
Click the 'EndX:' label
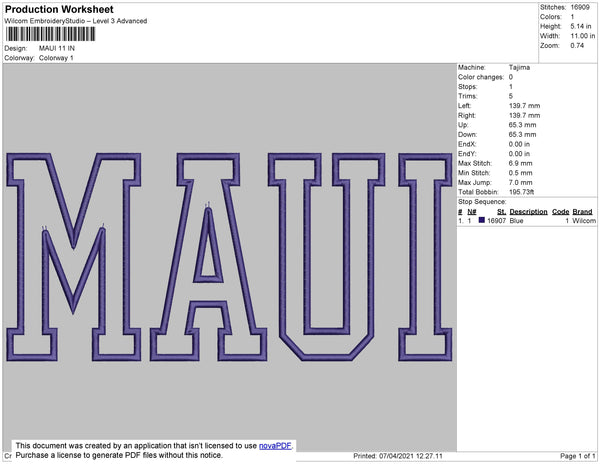467,144
